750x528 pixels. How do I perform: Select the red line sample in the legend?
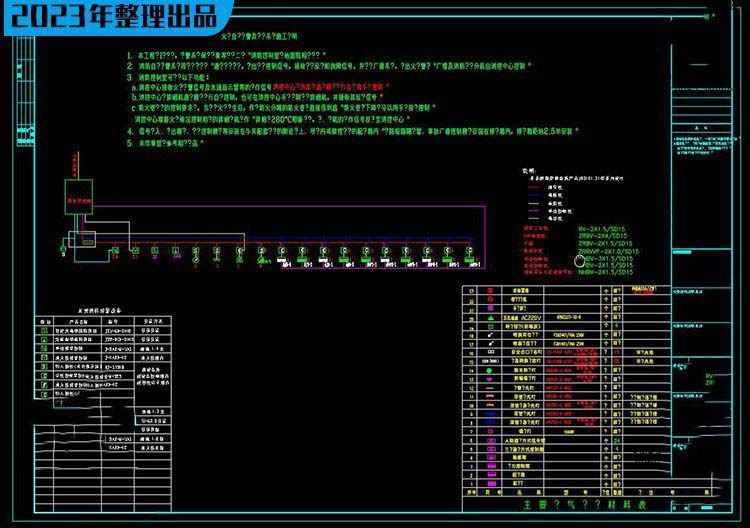pyautogui.click(x=536, y=185)
